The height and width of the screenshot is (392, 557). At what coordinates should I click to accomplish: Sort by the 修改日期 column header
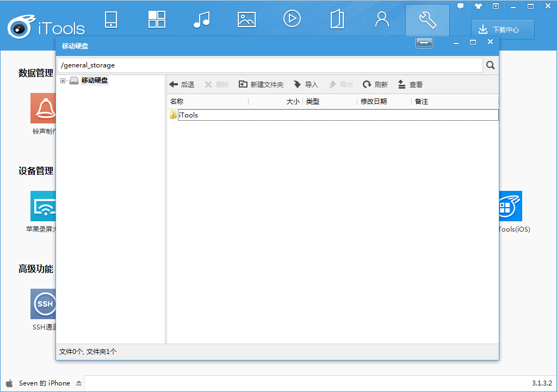click(x=385, y=102)
